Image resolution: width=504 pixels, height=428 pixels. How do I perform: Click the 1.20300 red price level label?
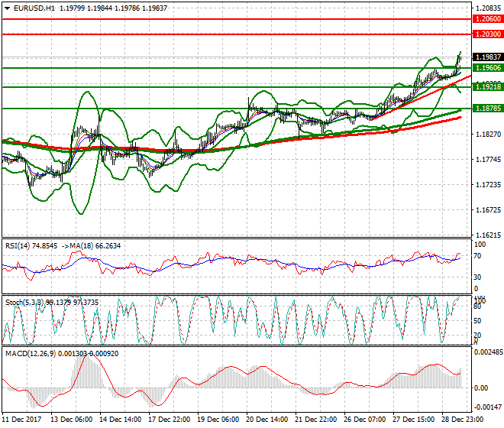pyautogui.click(x=488, y=34)
